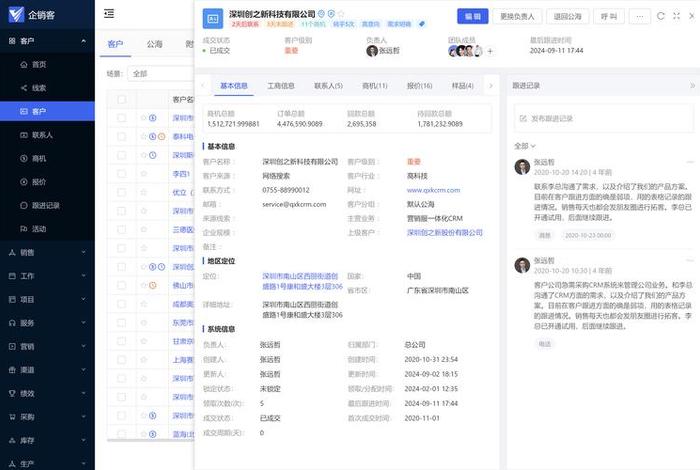Tick the checkbox in the 三德医 row
This screenshot has width=700, height=470.
tap(121, 229)
